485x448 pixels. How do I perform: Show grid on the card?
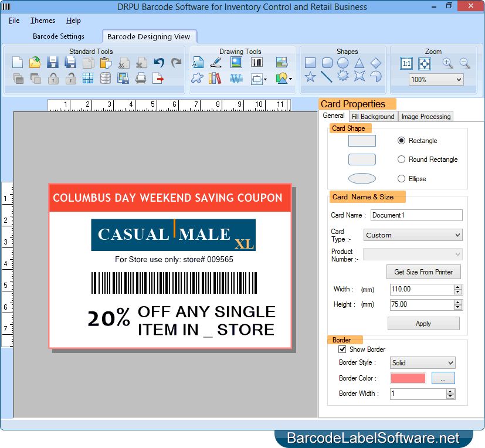(88, 78)
